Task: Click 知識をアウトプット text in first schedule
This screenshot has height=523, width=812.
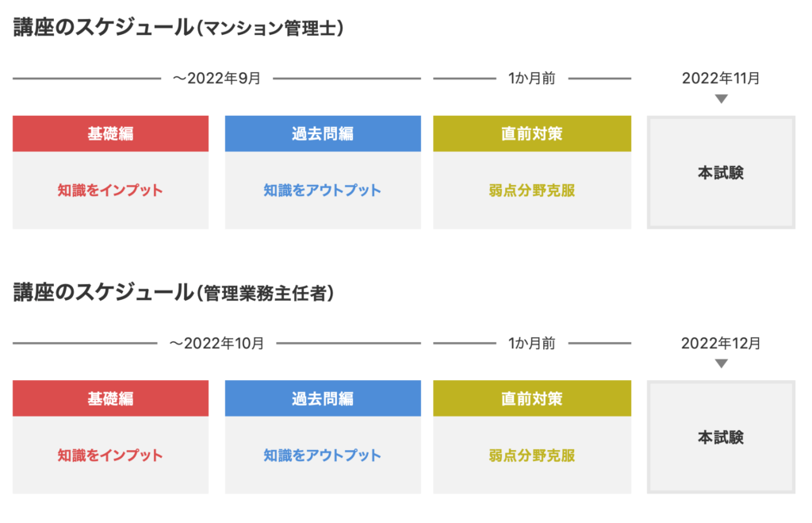Action: pos(323,190)
